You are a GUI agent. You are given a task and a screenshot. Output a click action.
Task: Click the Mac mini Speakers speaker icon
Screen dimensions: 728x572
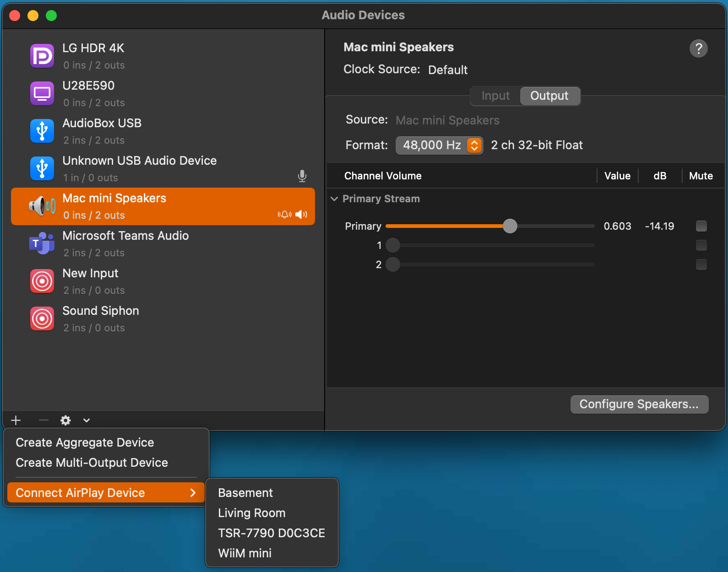point(42,206)
